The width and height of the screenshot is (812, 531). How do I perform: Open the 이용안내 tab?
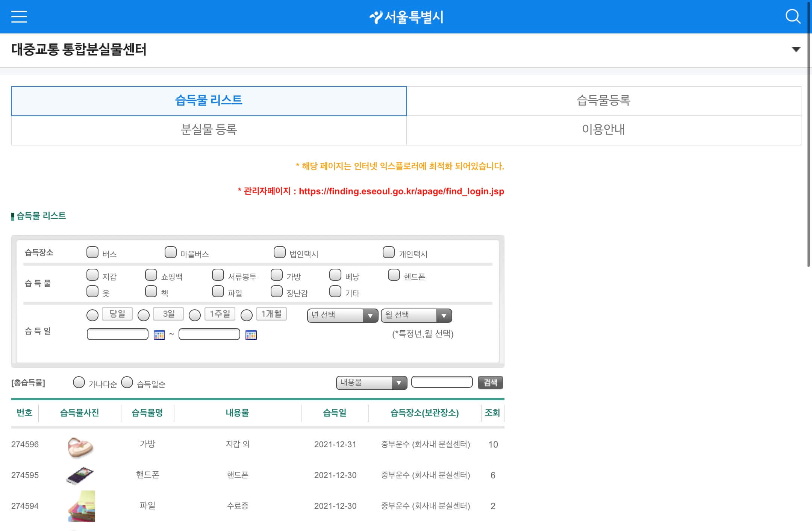tap(603, 130)
